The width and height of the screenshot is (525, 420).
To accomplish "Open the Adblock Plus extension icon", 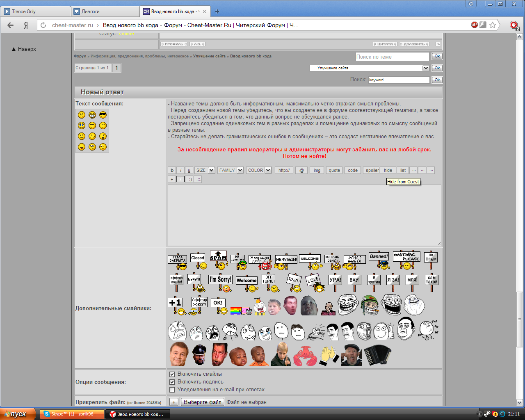I will pyautogui.click(x=475, y=25).
